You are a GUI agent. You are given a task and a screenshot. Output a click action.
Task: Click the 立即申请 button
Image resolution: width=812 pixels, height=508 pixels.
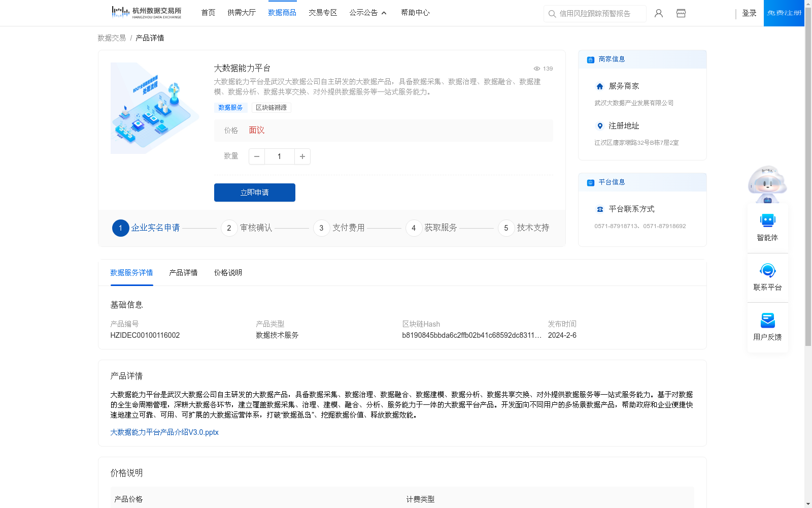255,193
